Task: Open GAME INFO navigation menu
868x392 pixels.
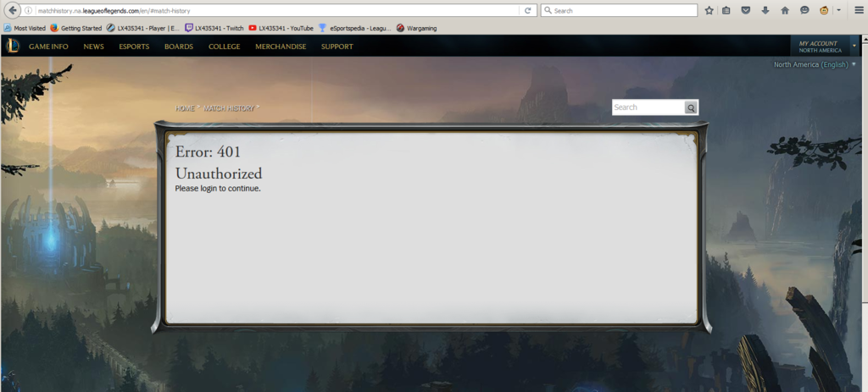Action: point(48,47)
